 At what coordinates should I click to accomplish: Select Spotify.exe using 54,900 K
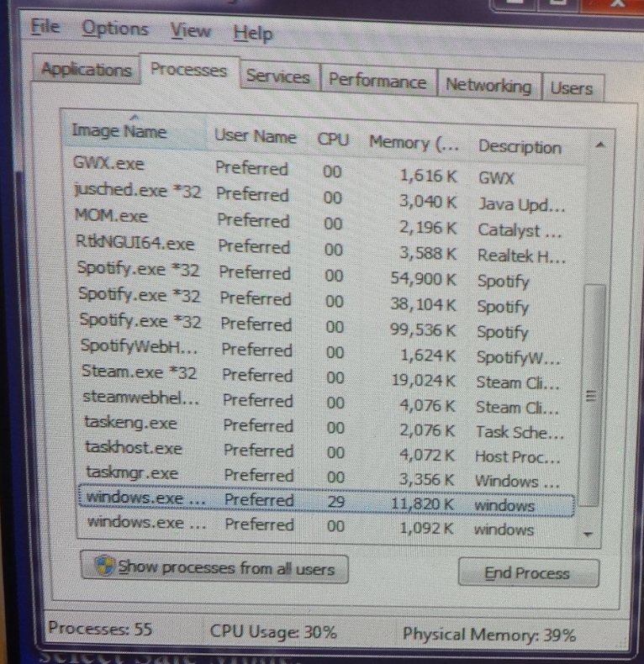click(326, 275)
